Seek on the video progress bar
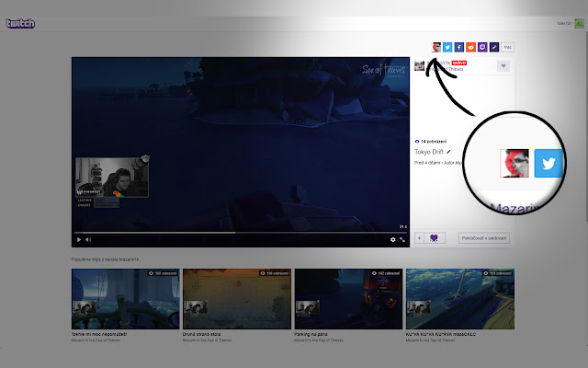This screenshot has width=588, height=368. pos(241,233)
